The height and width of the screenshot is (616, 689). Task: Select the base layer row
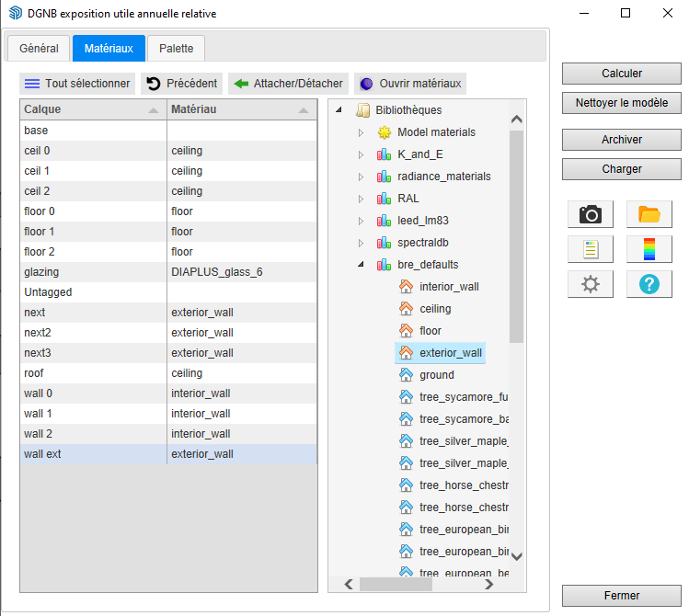click(168, 131)
